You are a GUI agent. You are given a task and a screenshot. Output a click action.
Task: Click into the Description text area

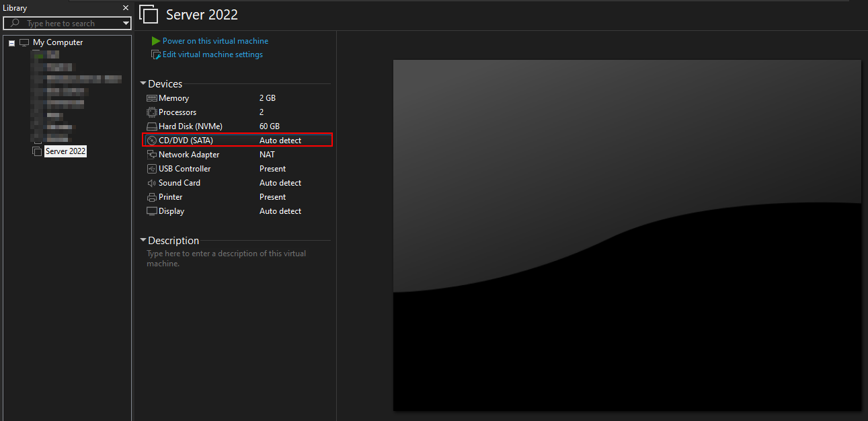click(227, 259)
